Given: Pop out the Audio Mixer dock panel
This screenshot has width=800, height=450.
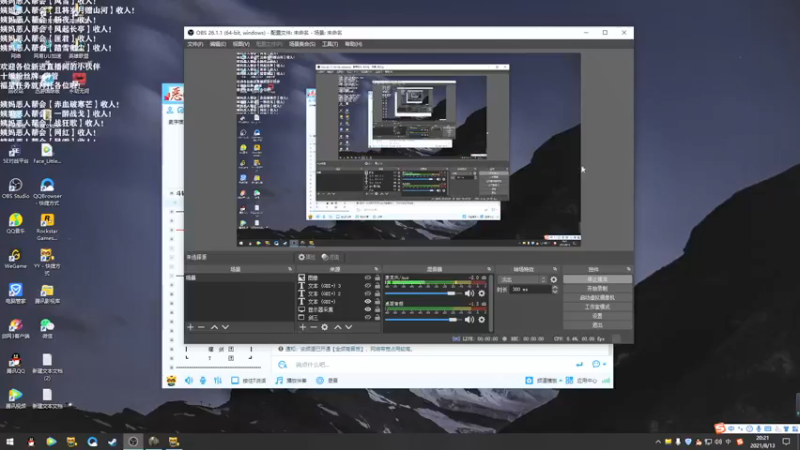Looking at the screenshot, I should (489, 269).
